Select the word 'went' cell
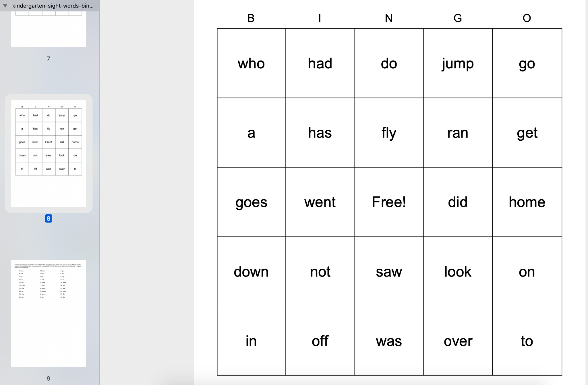 click(320, 202)
